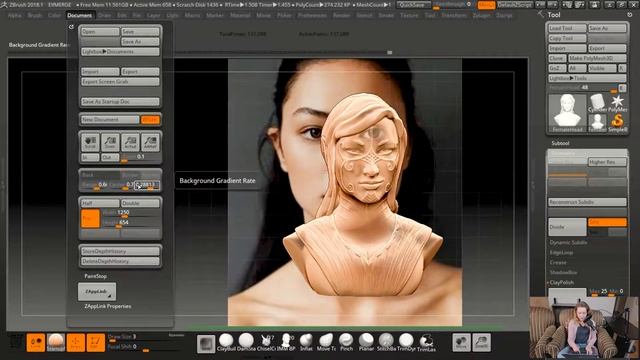Click the ZAppLink button
The width and height of the screenshot is (640, 360).
pyautogui.click(x=97, y=291)
